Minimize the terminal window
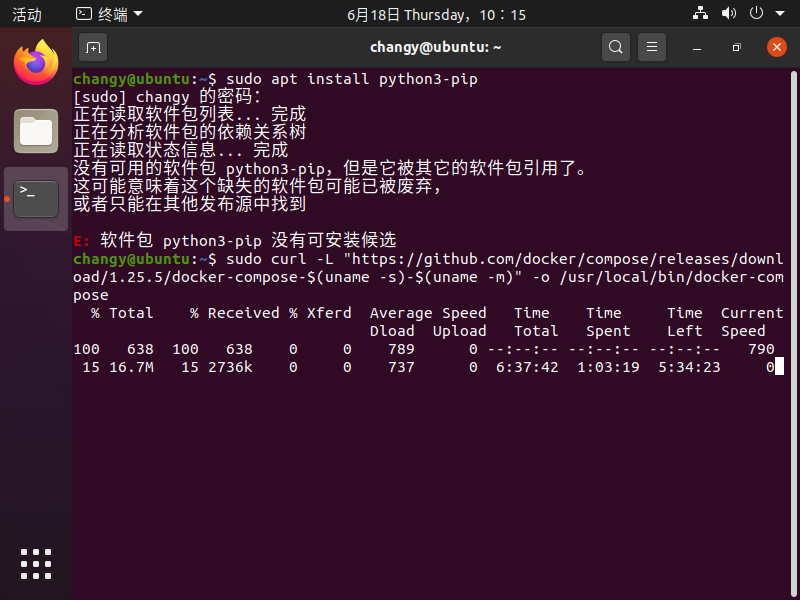The image size is (800, 600). point(697,47)
